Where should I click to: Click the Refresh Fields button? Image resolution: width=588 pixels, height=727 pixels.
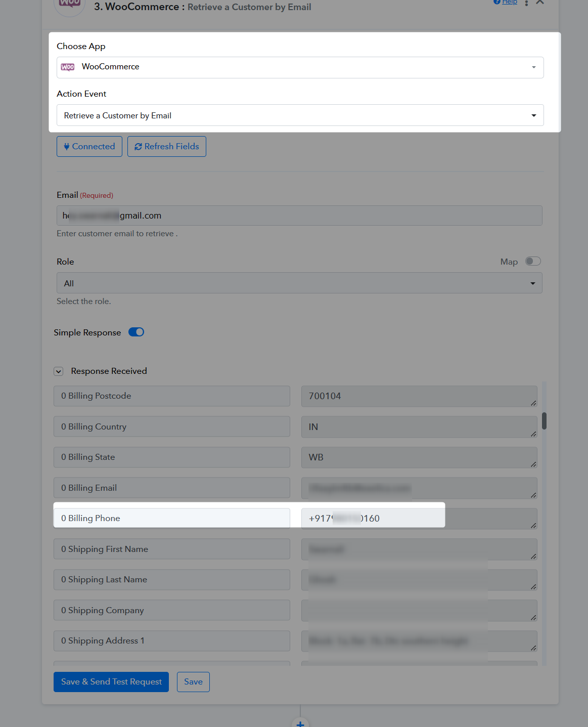(x=167, y=146)
